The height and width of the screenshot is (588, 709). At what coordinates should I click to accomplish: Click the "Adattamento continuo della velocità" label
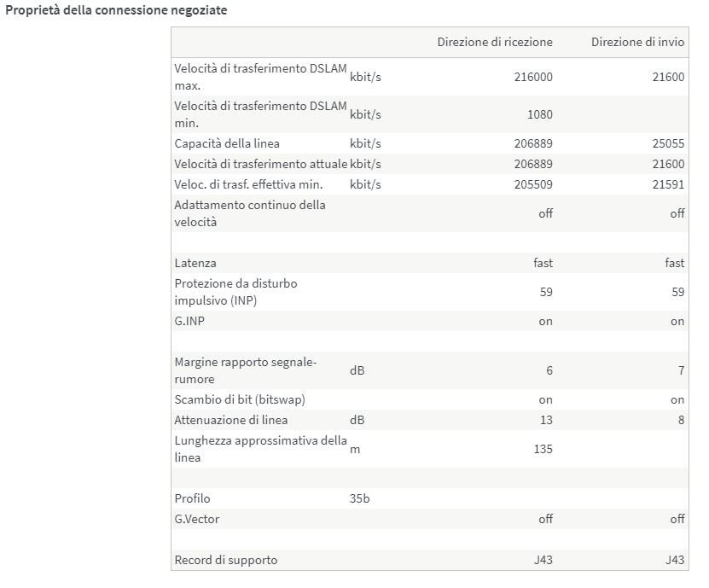(250, 213)
